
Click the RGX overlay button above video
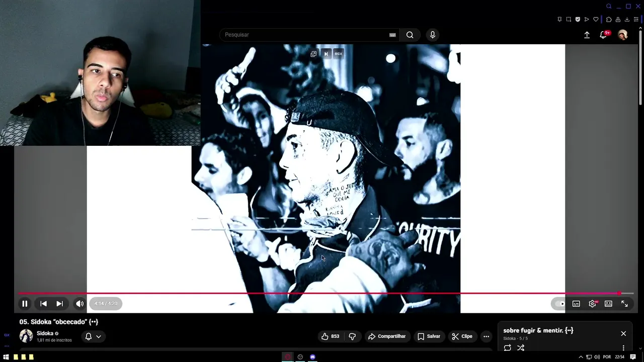tap(338, 54)
